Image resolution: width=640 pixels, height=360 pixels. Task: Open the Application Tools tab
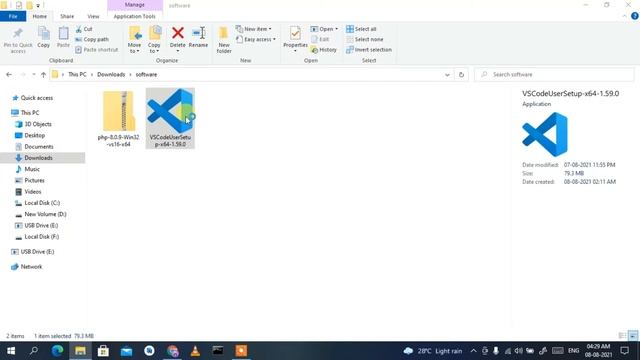point(135,16)
